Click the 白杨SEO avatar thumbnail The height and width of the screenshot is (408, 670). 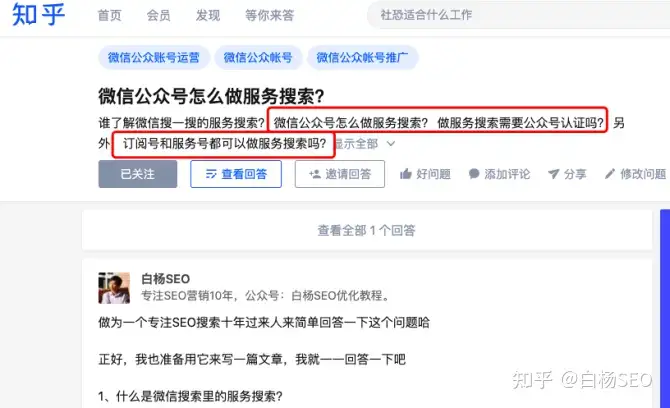click(x=114, y=288)
